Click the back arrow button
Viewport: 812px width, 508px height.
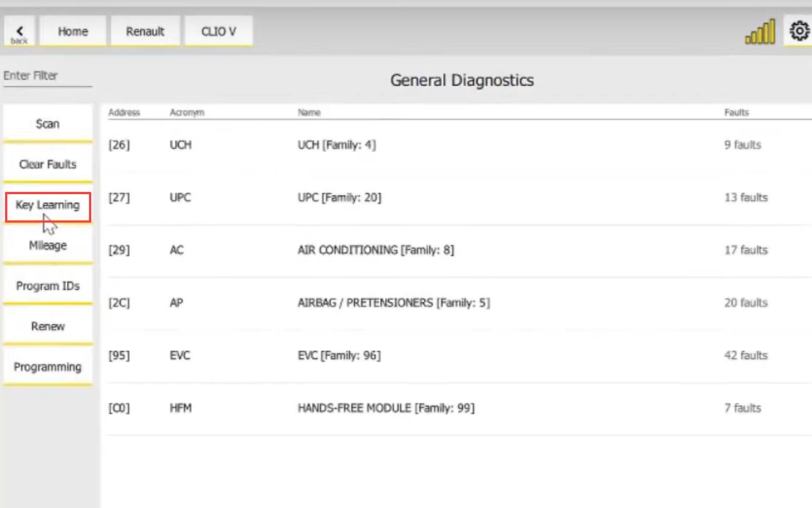(20, 31)
